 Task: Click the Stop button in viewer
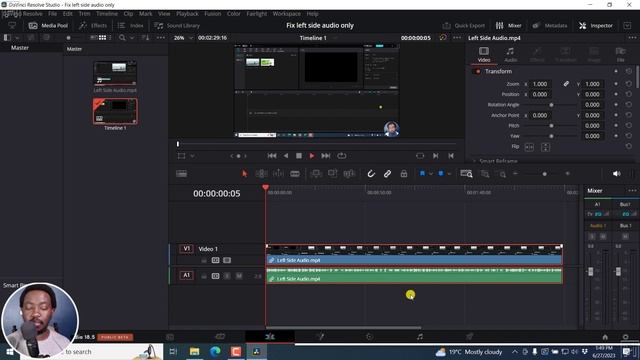(299, 156)
